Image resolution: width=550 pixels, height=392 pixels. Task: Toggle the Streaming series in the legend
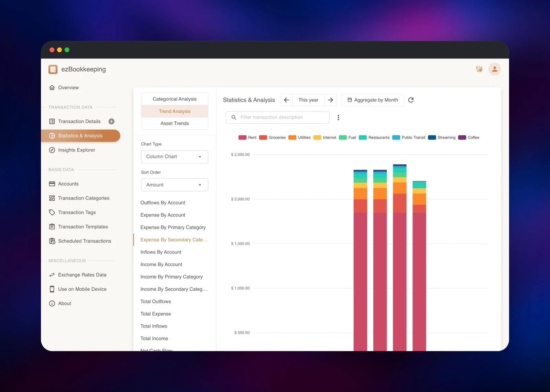point(442,137)
